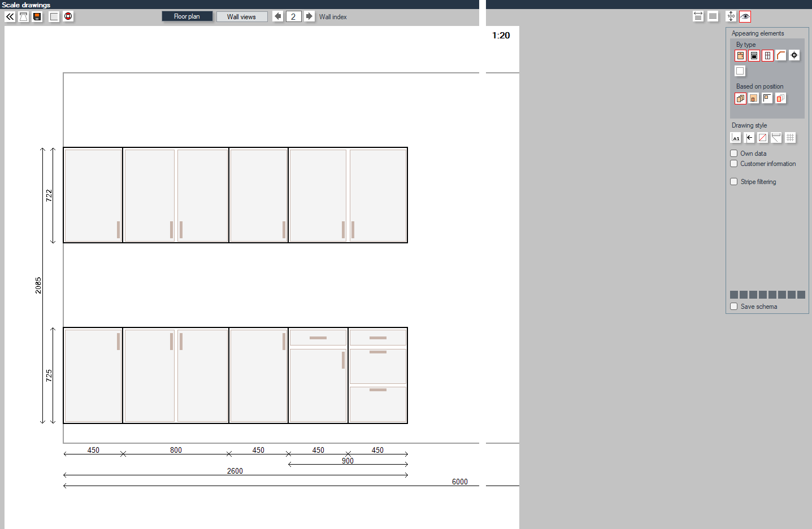The image size is (812, 529).
Task: Click the 1:20 scale label
Action: pyautogui.click(x=501, y=36)
